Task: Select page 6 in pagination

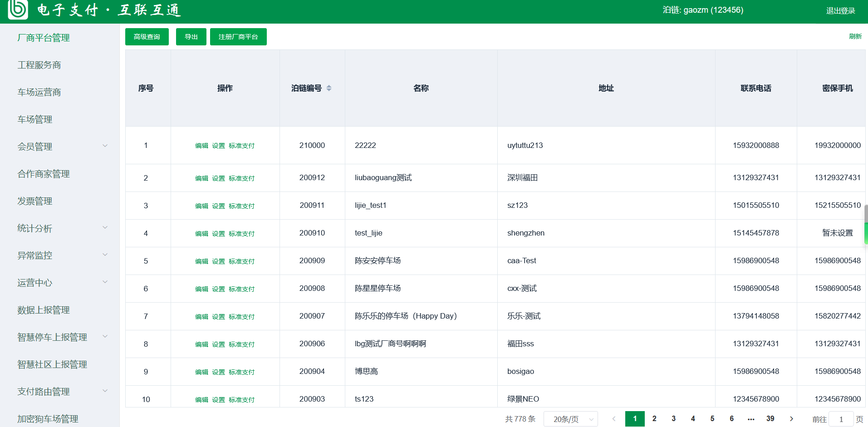Action: click(731, 419)
